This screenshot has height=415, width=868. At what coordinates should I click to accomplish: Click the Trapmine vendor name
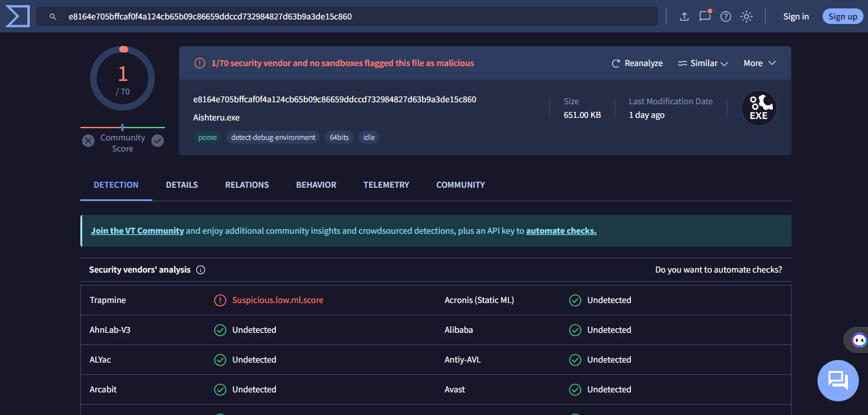click(108, 300)
